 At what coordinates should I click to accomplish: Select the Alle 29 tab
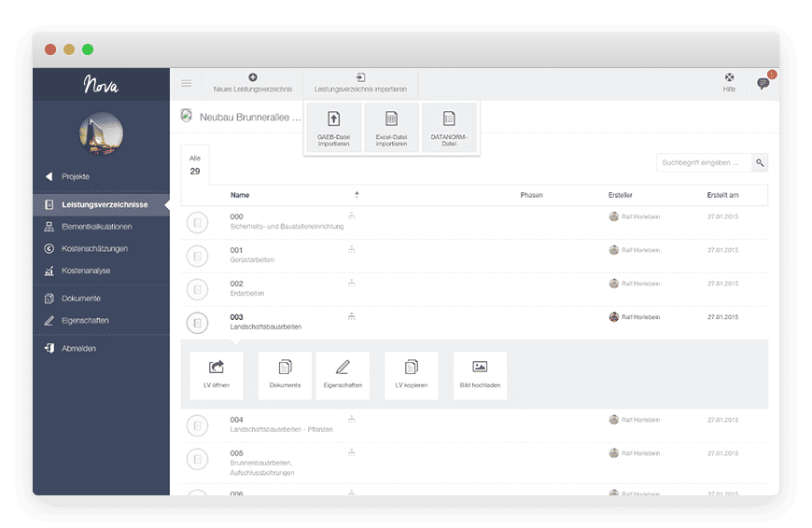tap(195, 165)
